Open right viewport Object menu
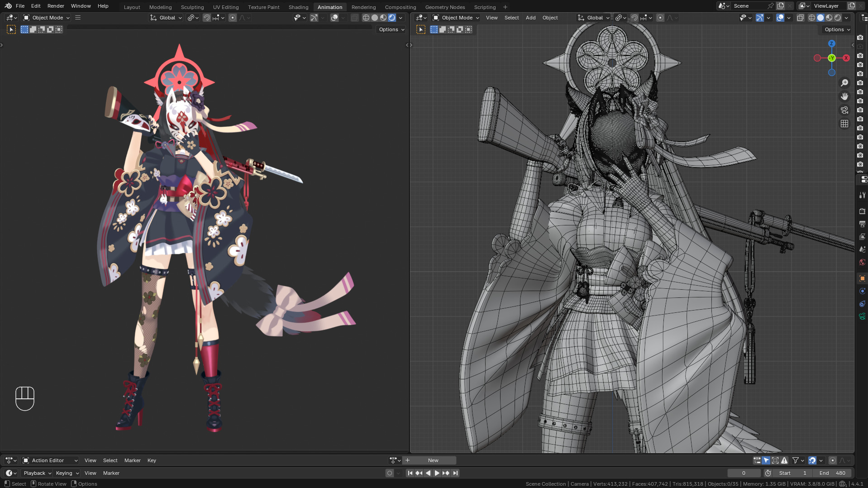The height and width of the screenshot is (488, 868). coord(550,18)
